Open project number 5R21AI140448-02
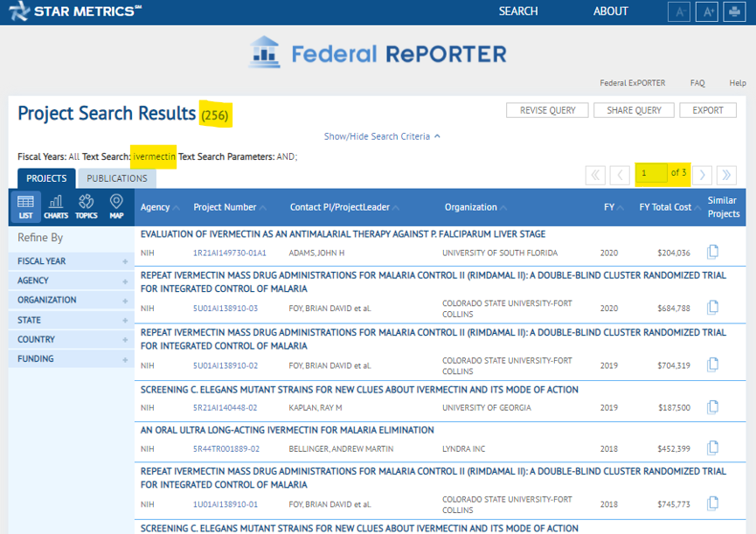This screenshot has width=756, height=534. click(x=225, y=408)
